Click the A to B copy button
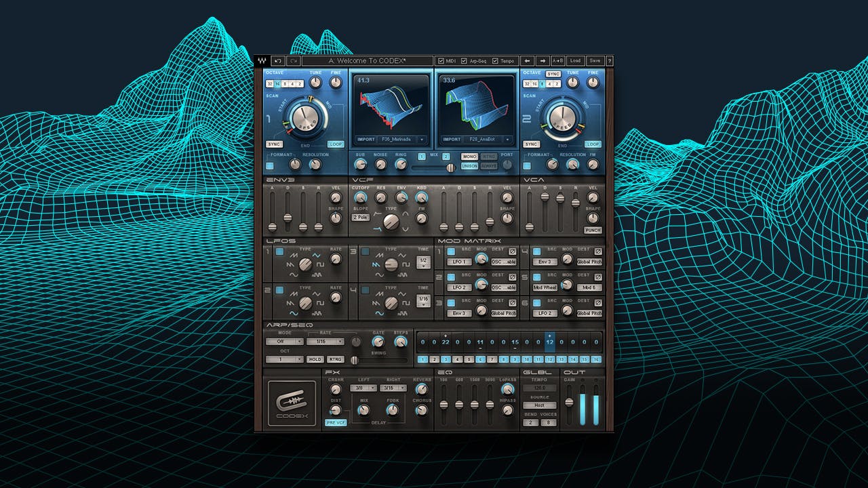Viewport: 868px width, 488px height. click(558, 60)
